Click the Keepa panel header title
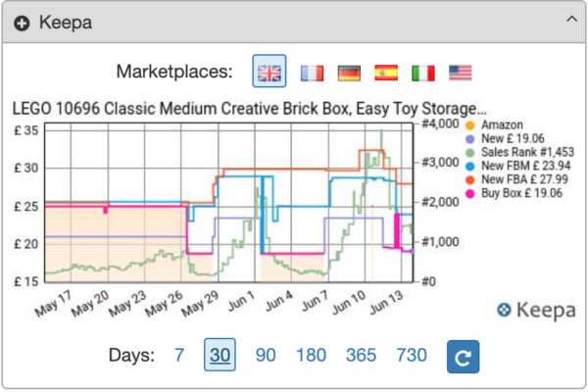Image resolution: width=588 pixels, height=392 pixels. [x=66, y=23]
